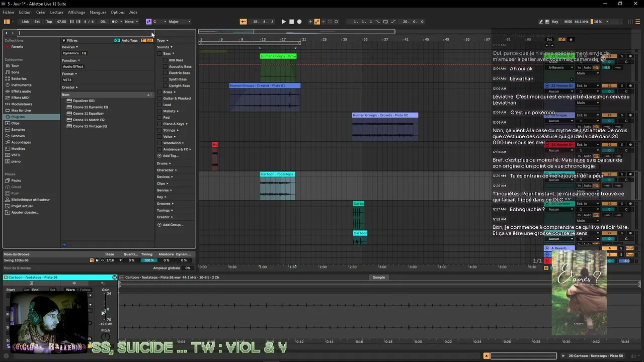644x362 pixels.
Task: Toggle the Computer MIDI Keyboard icon
Action: [x=547, y=22]
